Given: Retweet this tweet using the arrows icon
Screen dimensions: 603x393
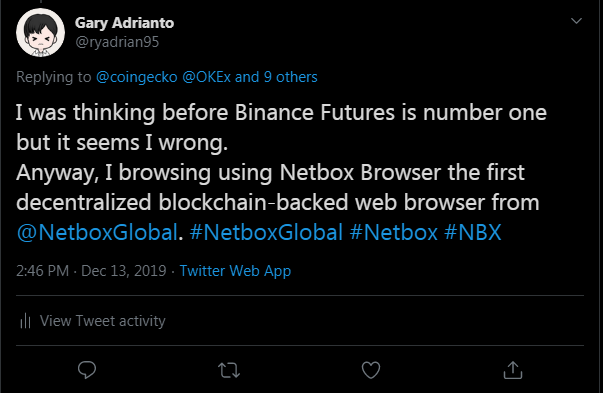Looking at the screenshot, I should click(x=229, y=370).
